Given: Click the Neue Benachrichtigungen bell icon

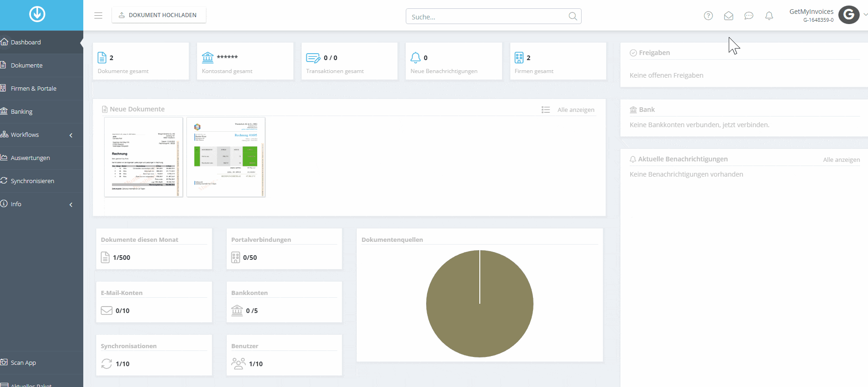Looking at the screenshot, I should pos(415,57).
